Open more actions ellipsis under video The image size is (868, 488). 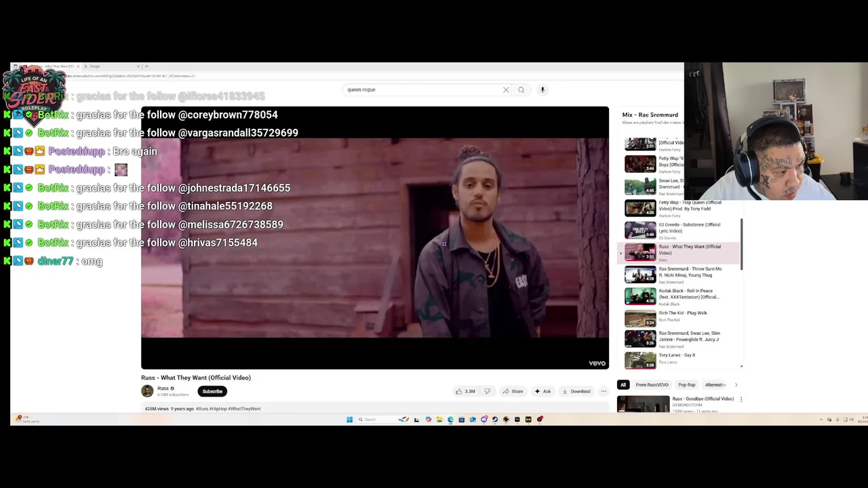point(604,391)
